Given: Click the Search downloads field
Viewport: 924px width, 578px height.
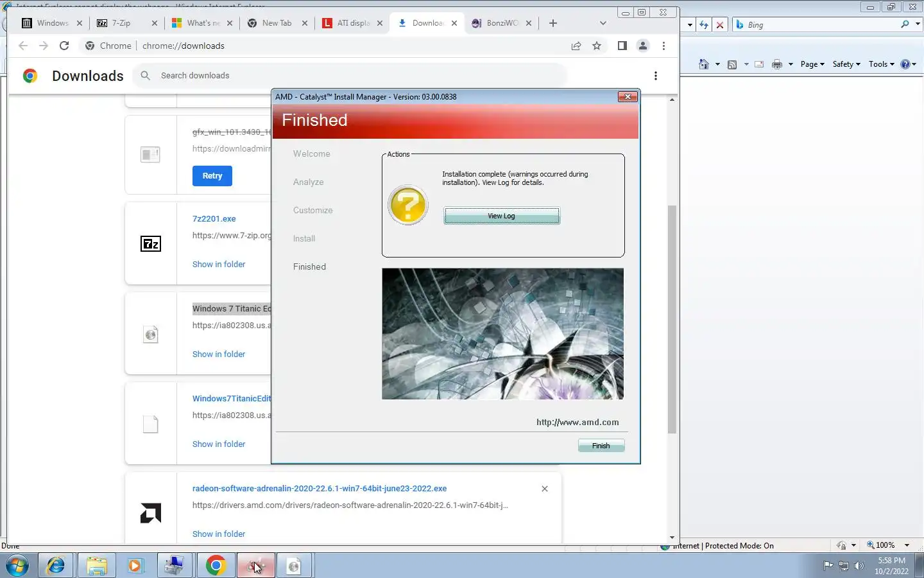Looking at the screenshot, I should pos(350,75).
